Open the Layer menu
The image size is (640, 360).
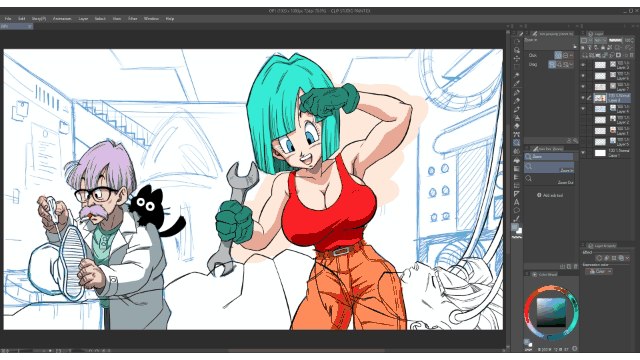(83, 19)
